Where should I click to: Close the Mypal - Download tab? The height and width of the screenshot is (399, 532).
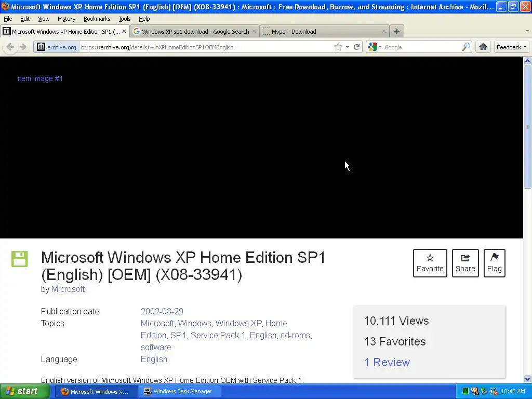pos(384,31)
